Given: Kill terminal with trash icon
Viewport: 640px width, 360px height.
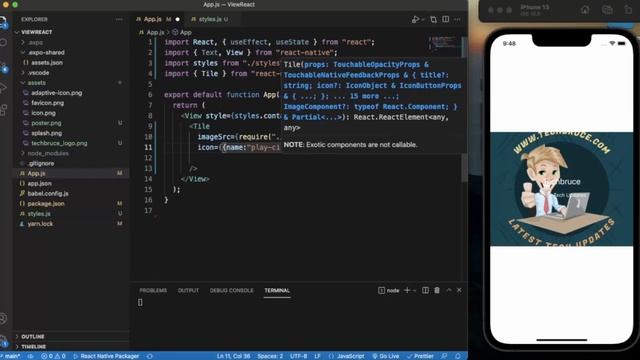Looking at the screenshot, I should click(x=437, y=290).
